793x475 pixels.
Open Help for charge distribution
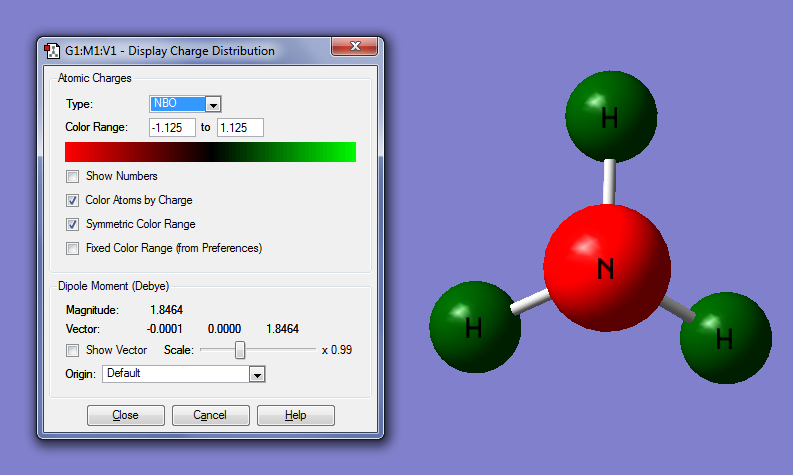295,415
